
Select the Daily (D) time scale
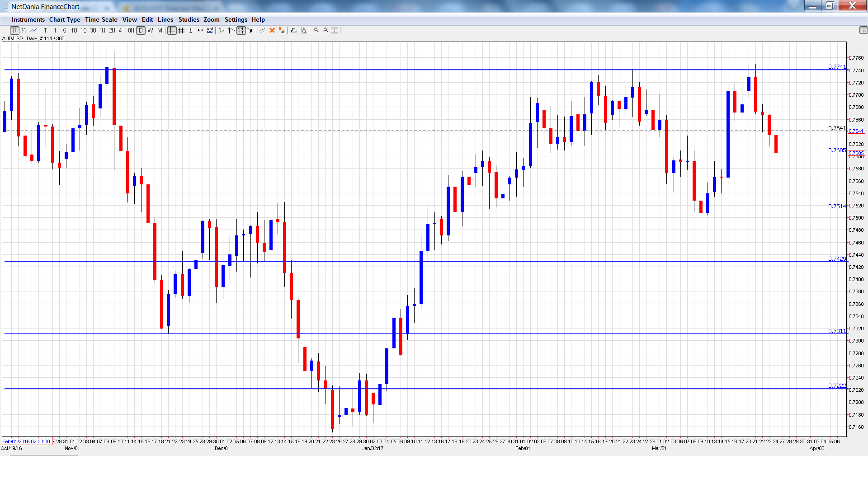[141, 31]
